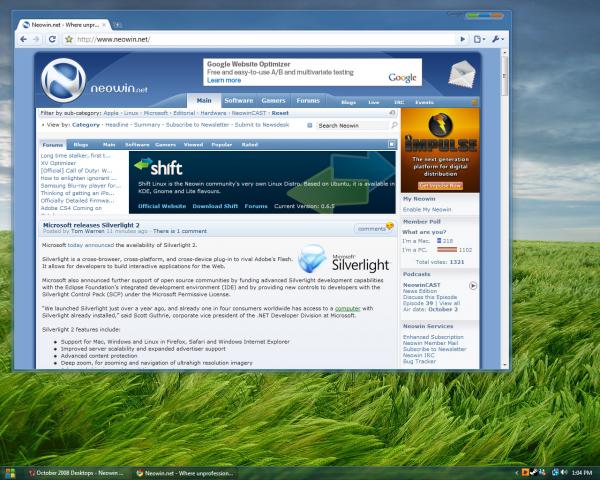Click the page vertical scrollbar thumb

coord(505,75)
